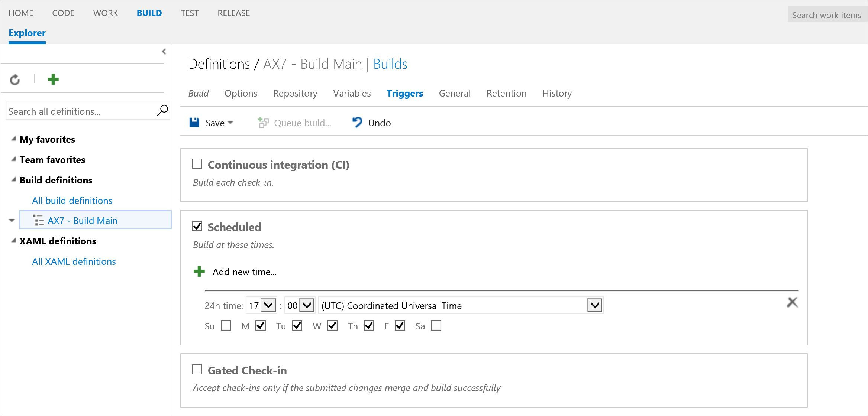868x416 pixels.
Task: Uncheck the Scheduled trigger checkbox
Action: tap(197, 226)
